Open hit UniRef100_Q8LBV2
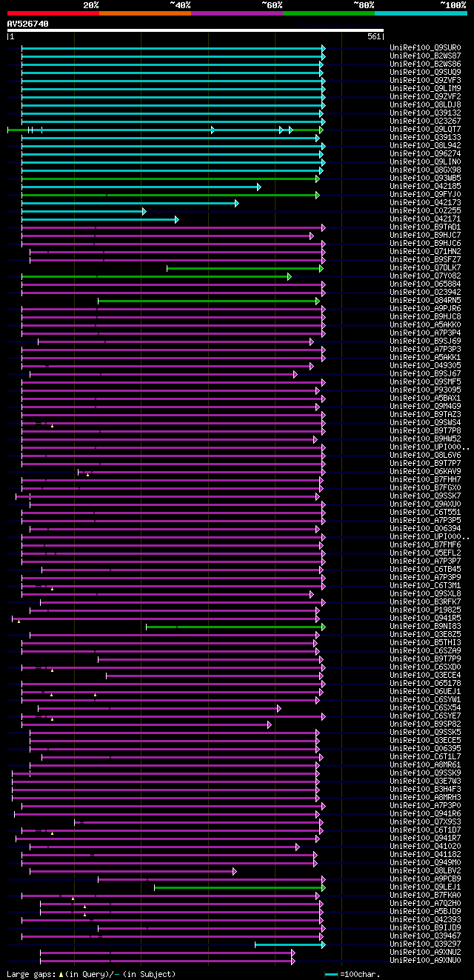 tap(425, 871)
